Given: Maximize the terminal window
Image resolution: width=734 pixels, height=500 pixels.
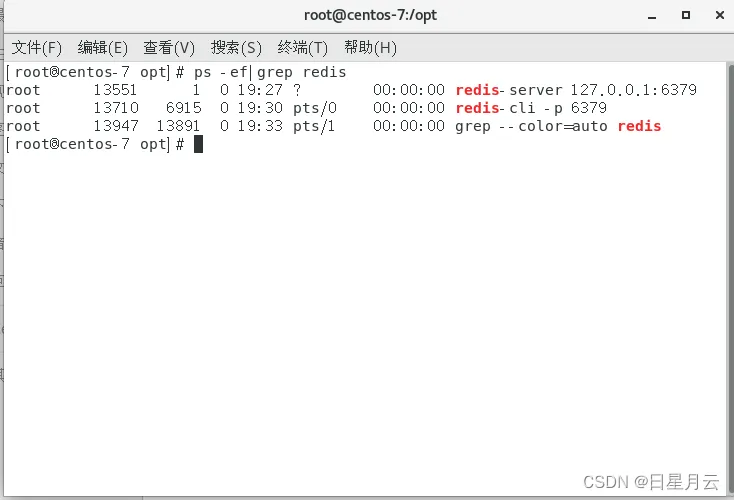Looking at the screenshot, I should click(x=686, y=15).
